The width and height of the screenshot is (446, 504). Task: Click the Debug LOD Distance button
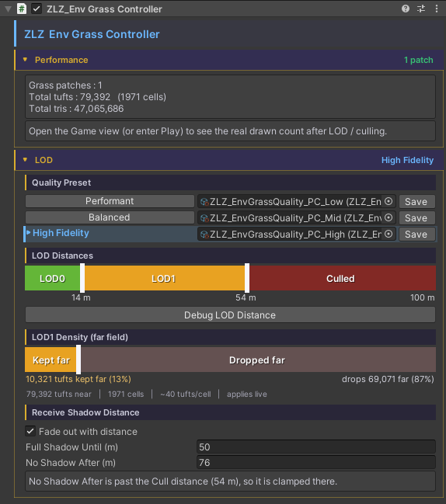pos(230,315)
